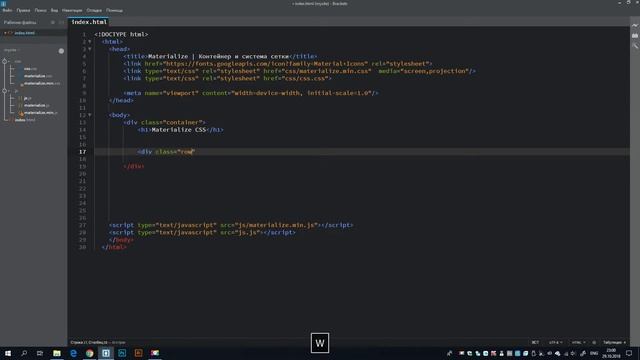The image size is (640, 360).
Task: Open the Extension Manager icon
Action: 635,36
